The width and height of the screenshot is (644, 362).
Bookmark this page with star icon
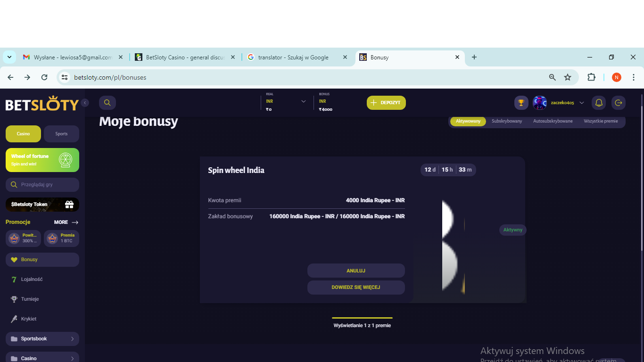[568, 77]
